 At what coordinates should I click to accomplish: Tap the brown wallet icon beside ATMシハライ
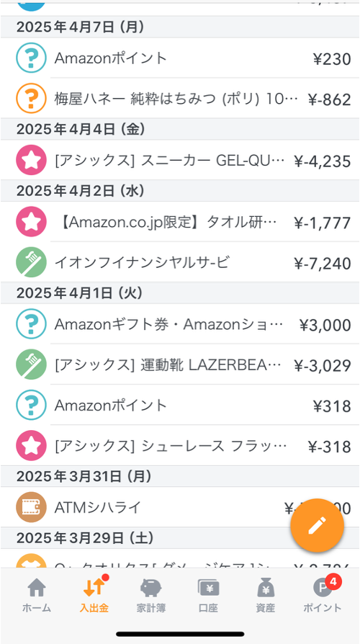[x=31, y=507]
